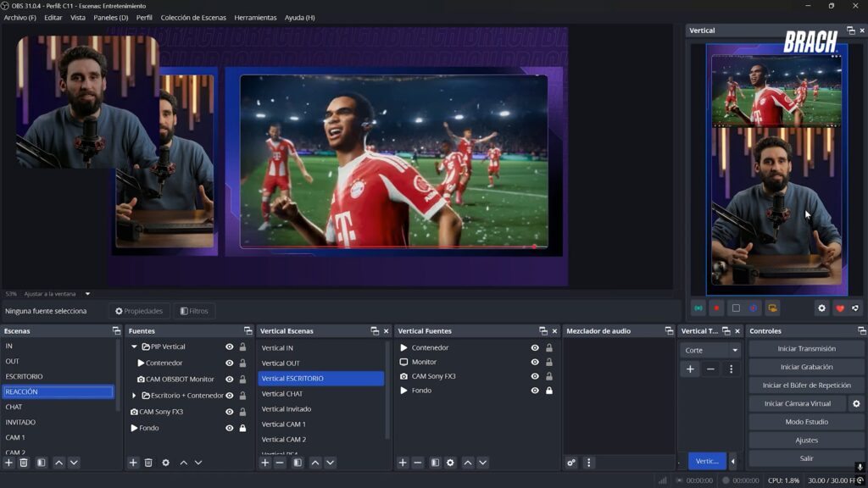868x488 pixels.
Task: Start vertical streaming with the green broadcast icon
Action: tap(698, 308)
